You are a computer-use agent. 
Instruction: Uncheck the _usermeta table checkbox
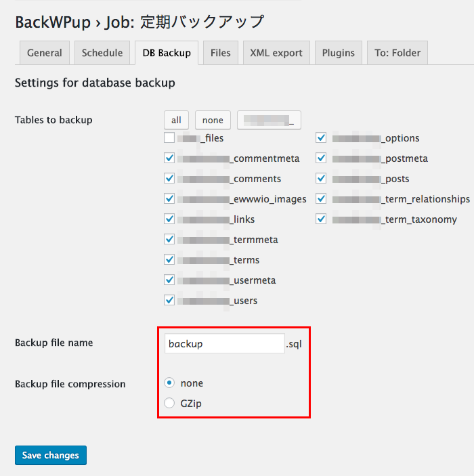169,280
